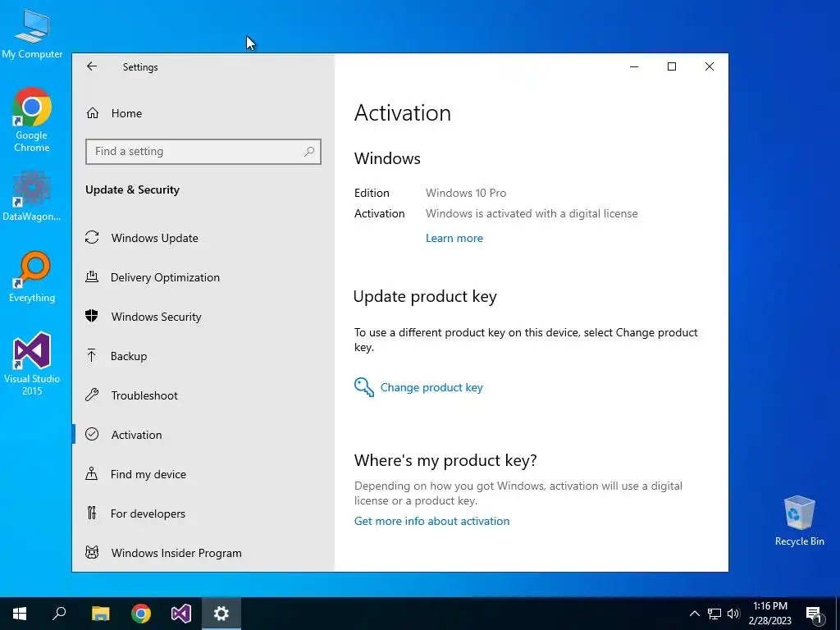Click the magnifier icon in the search box
840x630 pixels.
[x=309, y=152]
